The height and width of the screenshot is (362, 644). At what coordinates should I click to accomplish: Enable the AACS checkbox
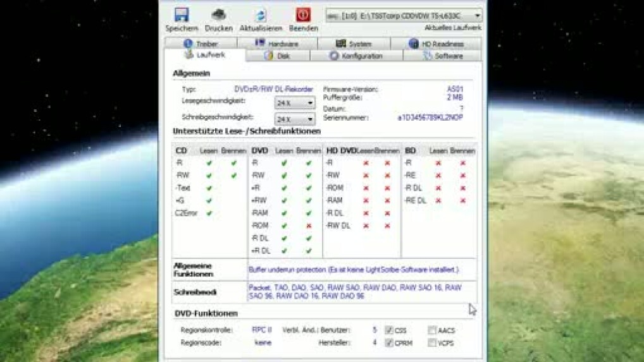pyautogui.click(x=431, y=330)
